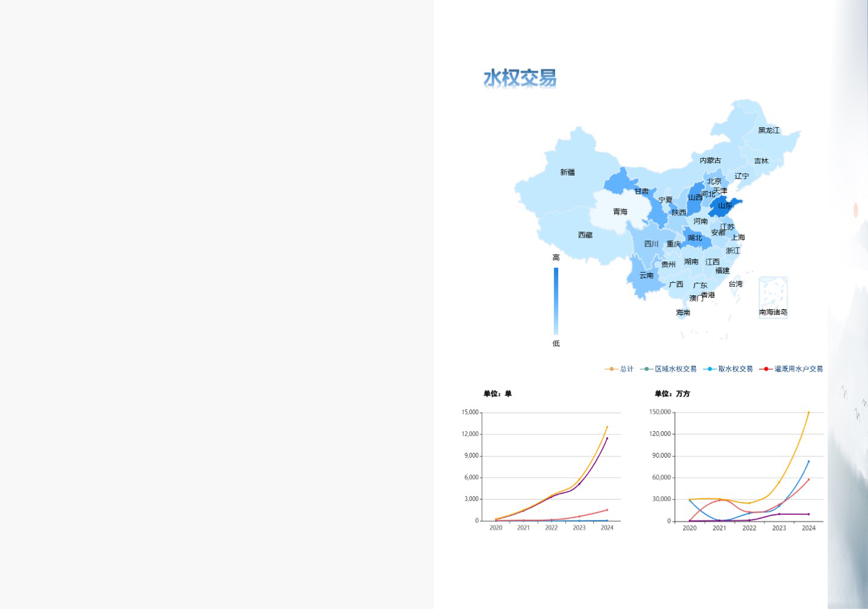Select 山东 province on the map

724,206
